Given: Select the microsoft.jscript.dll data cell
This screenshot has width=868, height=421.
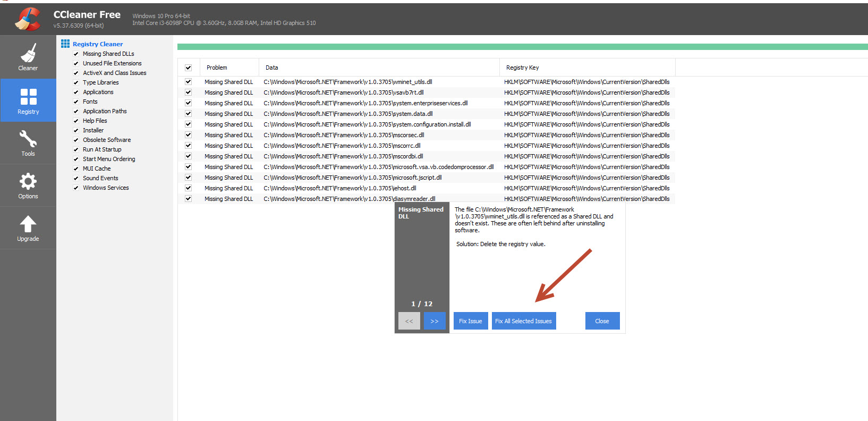Looking at the screenshot, I should 353,178.
